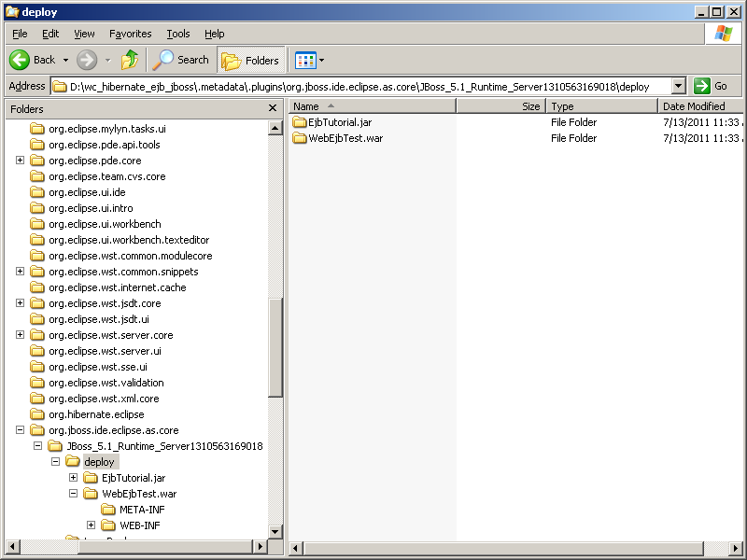747x560 pixels.
Task: Click folder tree scrollbar up arrow
Action: point(275,128)
